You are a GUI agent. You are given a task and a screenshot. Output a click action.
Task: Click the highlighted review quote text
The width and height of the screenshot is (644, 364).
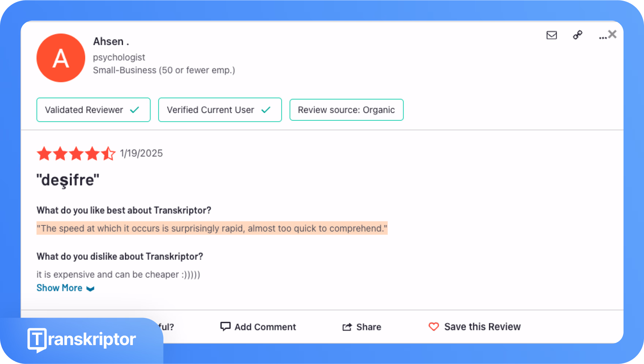[212, 228]
